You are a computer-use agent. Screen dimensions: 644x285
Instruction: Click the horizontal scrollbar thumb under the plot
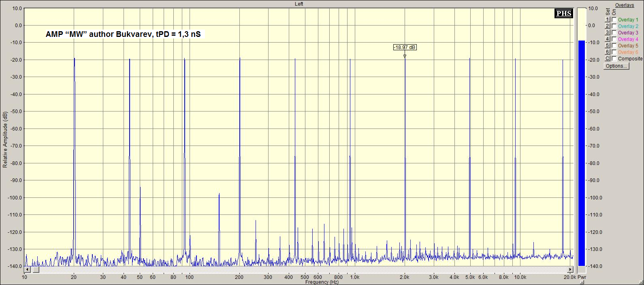(x=36, y=269)
